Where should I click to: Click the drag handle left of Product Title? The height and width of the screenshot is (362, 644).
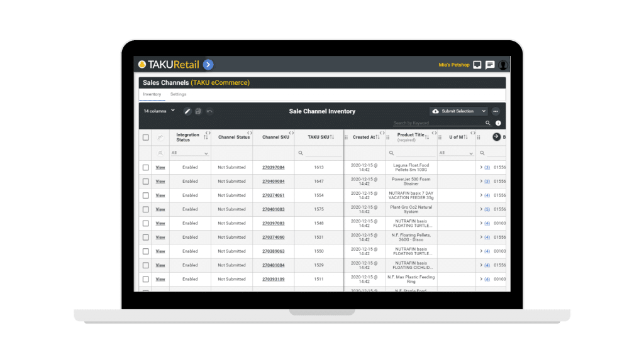coord(387,138)
